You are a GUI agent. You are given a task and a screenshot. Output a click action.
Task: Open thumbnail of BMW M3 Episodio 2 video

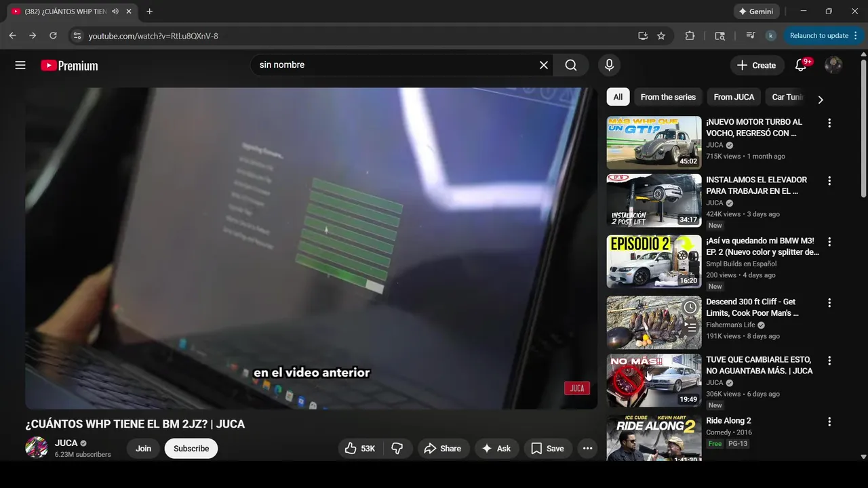coord(654,262)
